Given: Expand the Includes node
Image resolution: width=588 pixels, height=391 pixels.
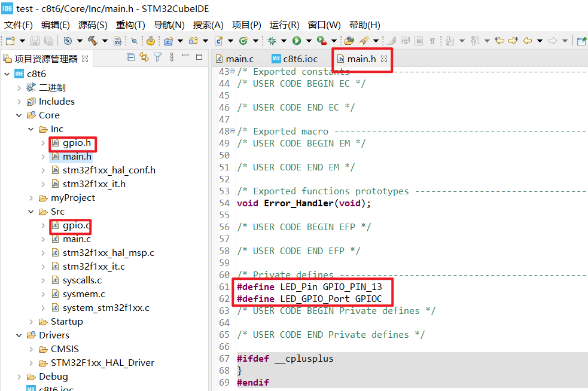Looking at the screenshot, I should point(19,102).
